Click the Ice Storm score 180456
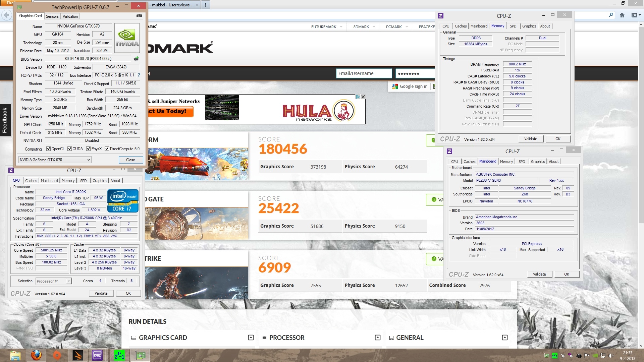 [283, 149]
